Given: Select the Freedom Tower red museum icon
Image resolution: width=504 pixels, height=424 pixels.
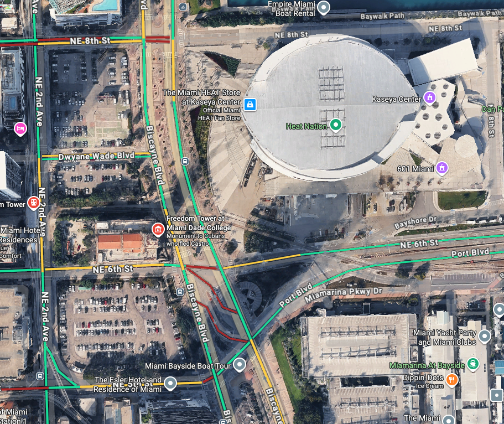Looking at the screenshot, I should 158,229.
